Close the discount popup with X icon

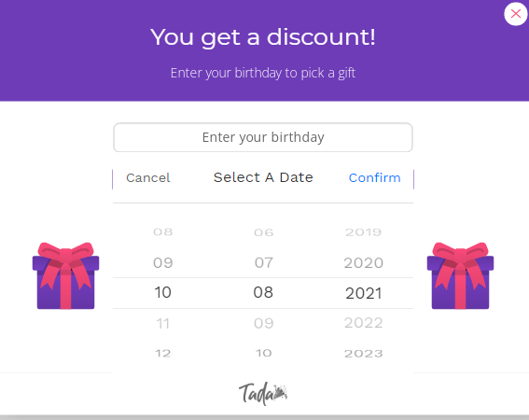[x=516, y=14]
